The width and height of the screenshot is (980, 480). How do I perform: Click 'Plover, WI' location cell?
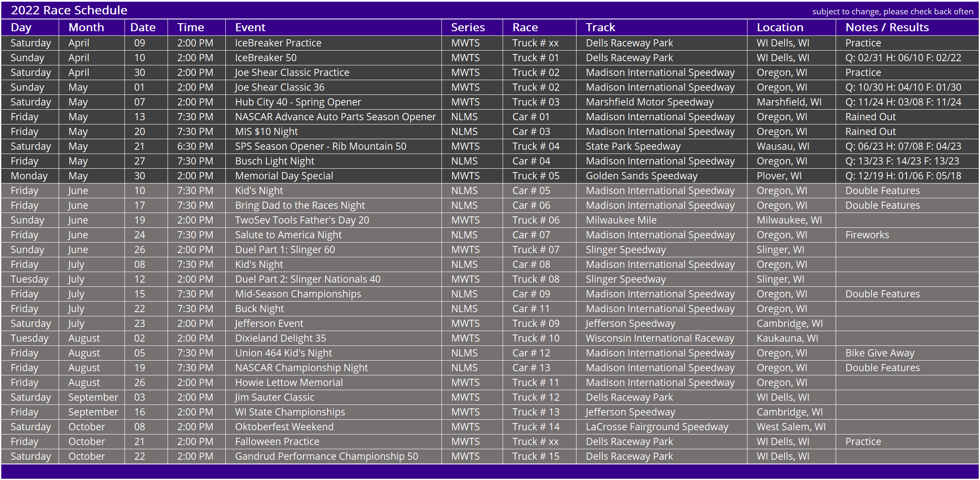click(x=779, y=176)
